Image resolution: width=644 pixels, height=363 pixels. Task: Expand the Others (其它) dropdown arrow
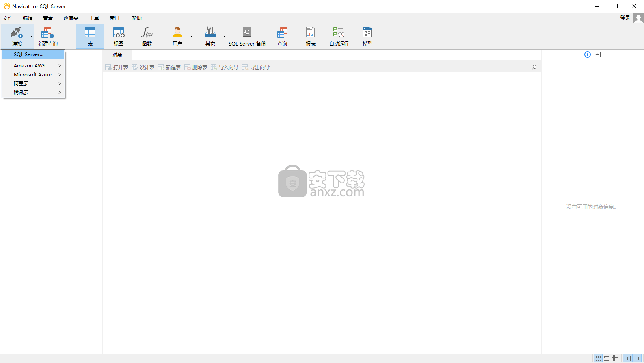click(x=225, y=36)
